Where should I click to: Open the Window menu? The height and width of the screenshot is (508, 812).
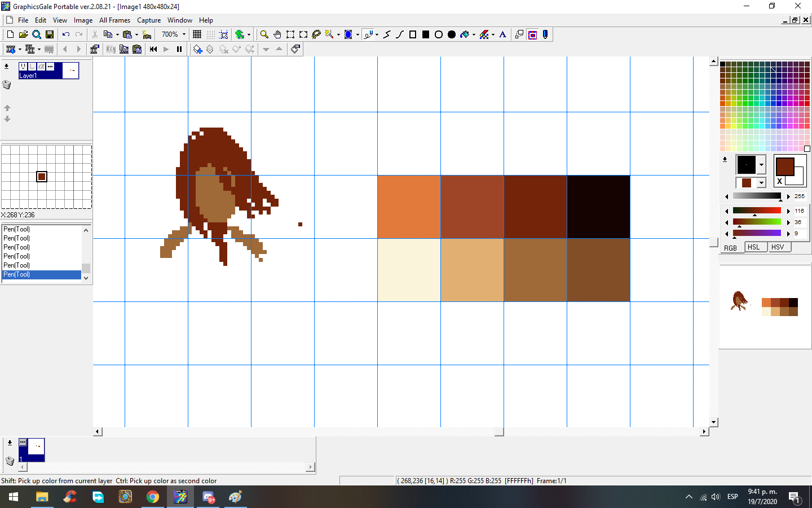click(x=179, y=20)
